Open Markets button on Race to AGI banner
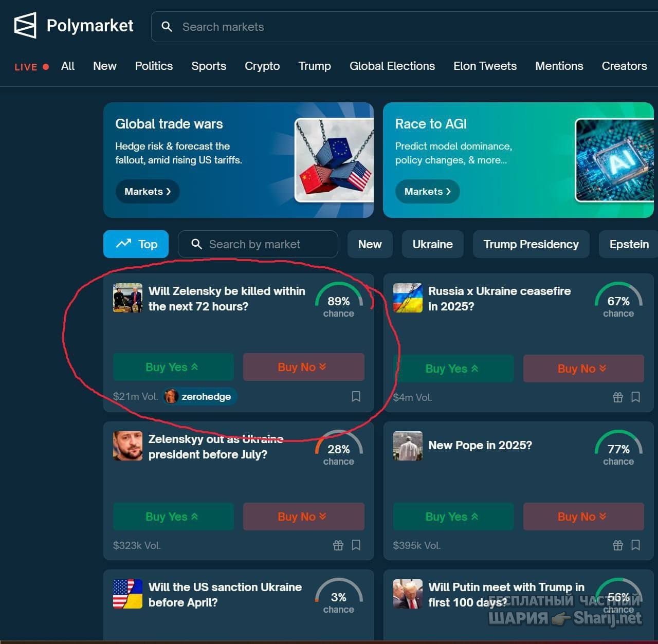The height and width of the screenshot is (644, 658). 427,192
